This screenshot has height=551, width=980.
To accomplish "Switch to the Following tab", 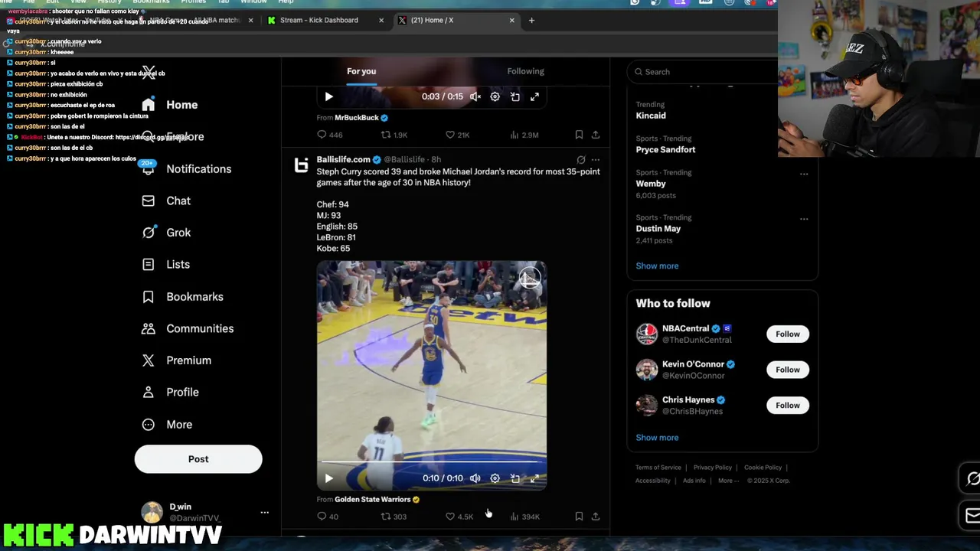I will click(x=525, y=71).
